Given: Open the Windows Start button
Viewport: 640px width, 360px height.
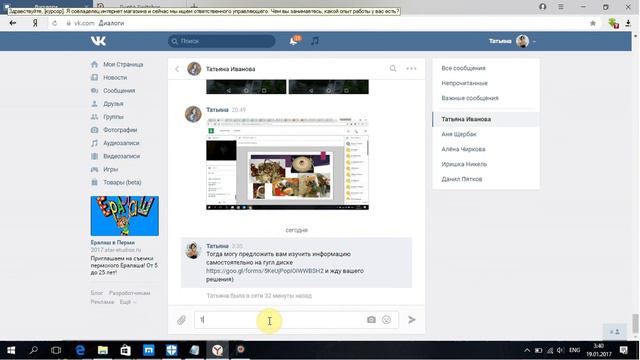Looking at the screenshot, I should point(11,350).
